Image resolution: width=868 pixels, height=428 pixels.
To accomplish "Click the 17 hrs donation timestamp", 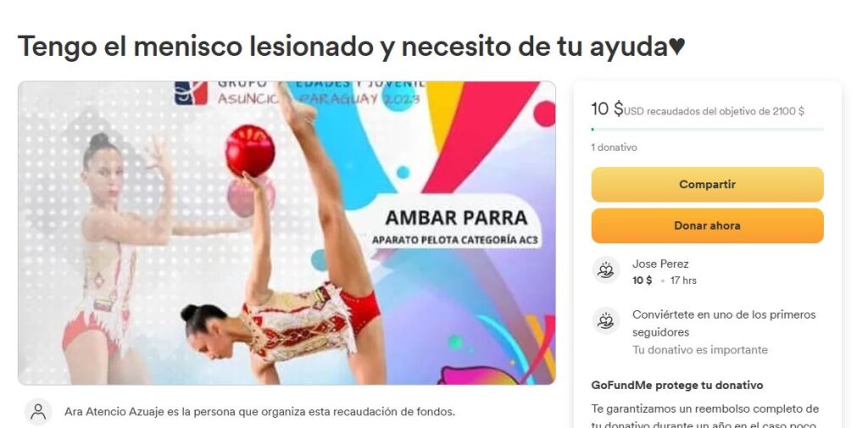I will click(683, 281).
